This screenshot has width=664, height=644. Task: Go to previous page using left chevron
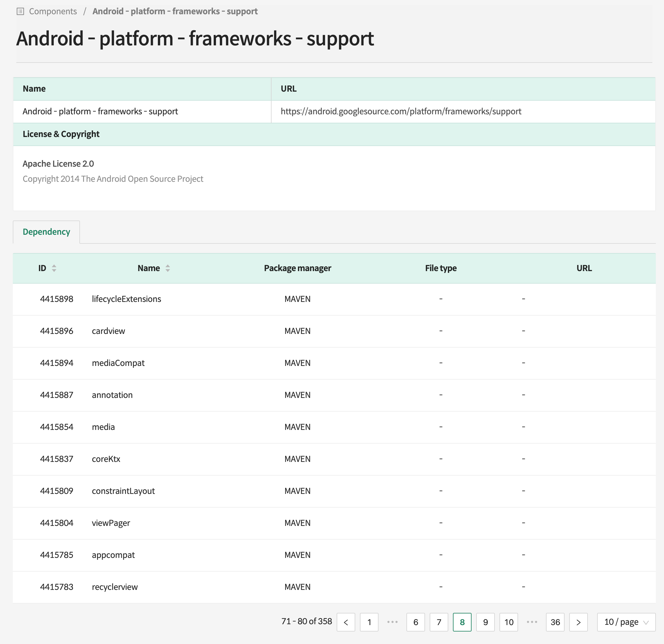point(346,622)
